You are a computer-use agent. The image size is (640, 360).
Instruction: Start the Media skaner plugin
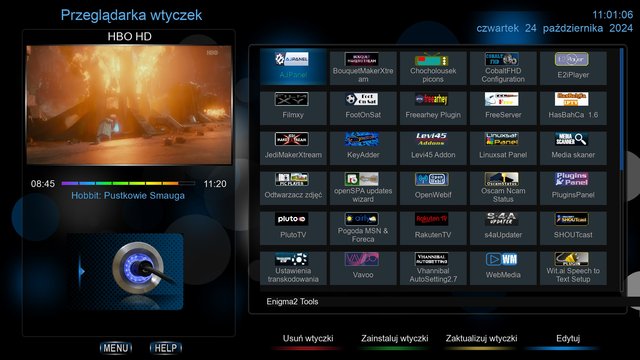coord(573,147)
